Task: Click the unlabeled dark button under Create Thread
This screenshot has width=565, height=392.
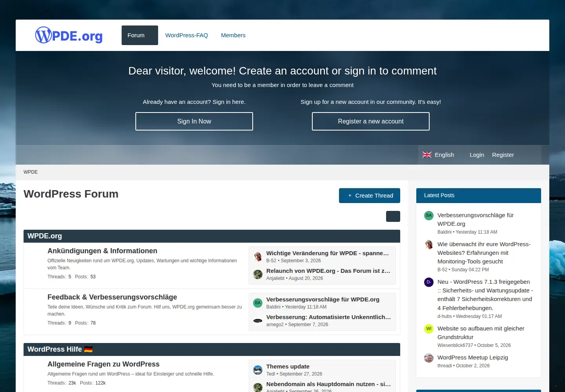Action: [393, 216]
